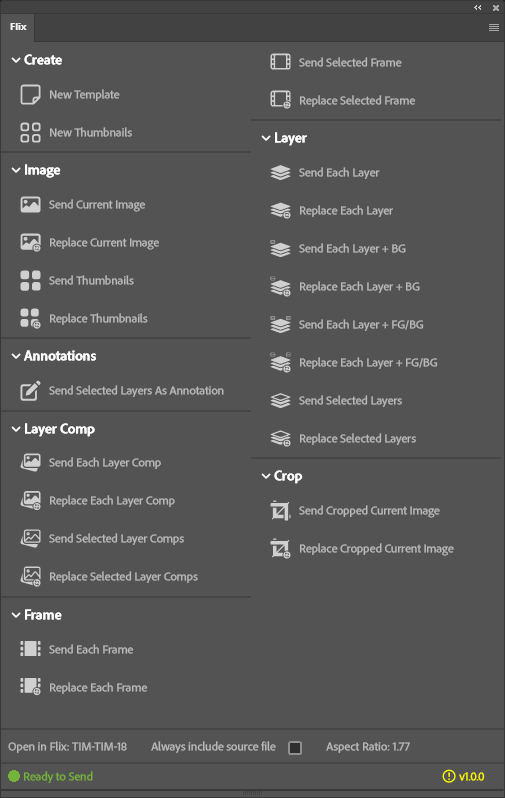
Task: Collapse the Crop section
Action: [x=266, y=476]
